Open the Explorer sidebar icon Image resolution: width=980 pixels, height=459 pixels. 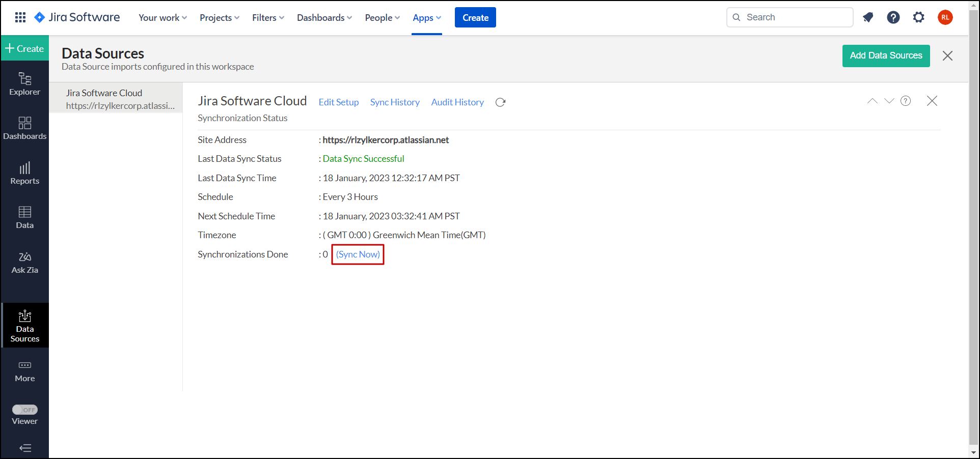pos(24,84)
